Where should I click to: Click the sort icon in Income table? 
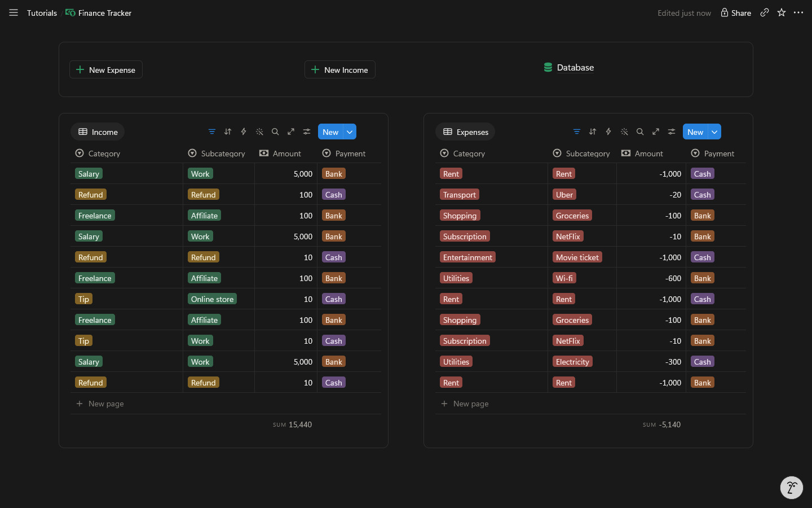coord(228,132)
